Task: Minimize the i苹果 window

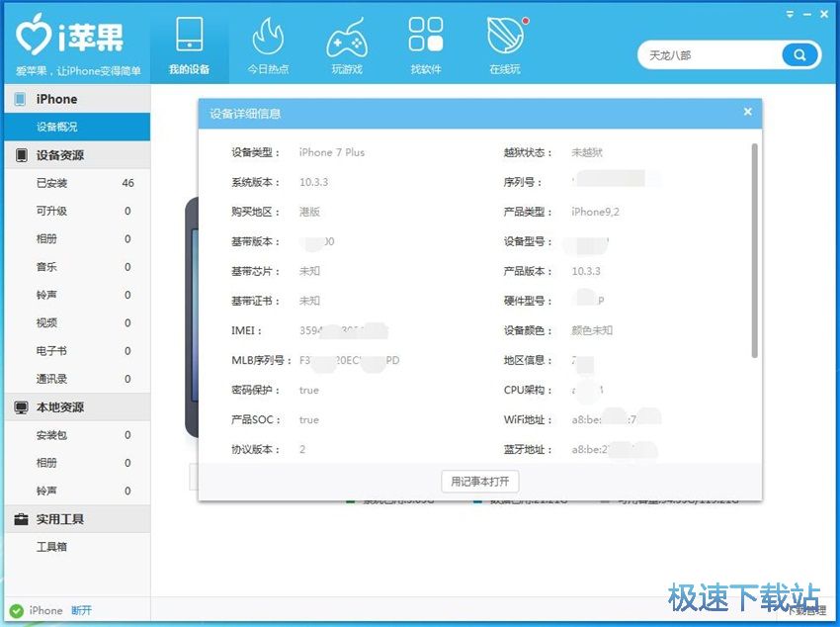Action: 806,15
